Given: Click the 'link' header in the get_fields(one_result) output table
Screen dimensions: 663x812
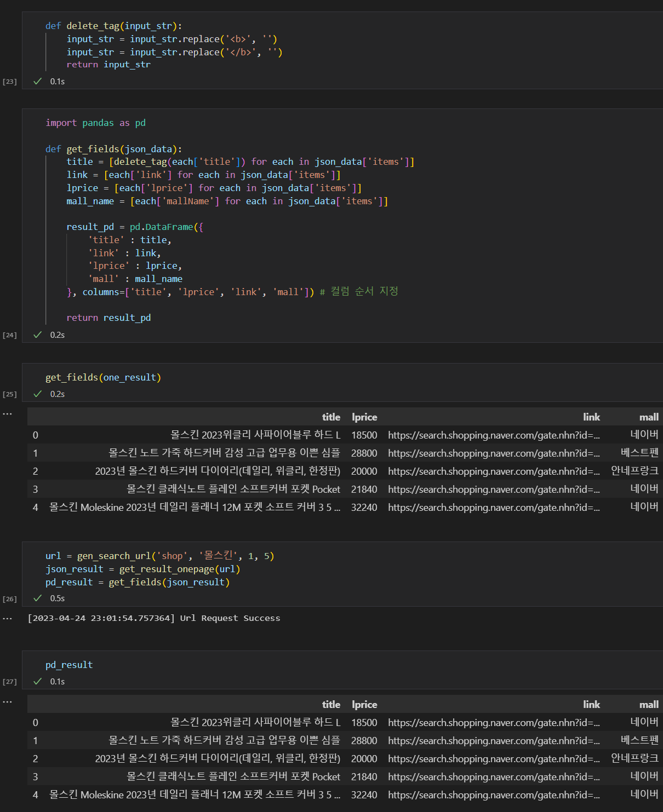Looking at the screenshot, I should 591,417.
